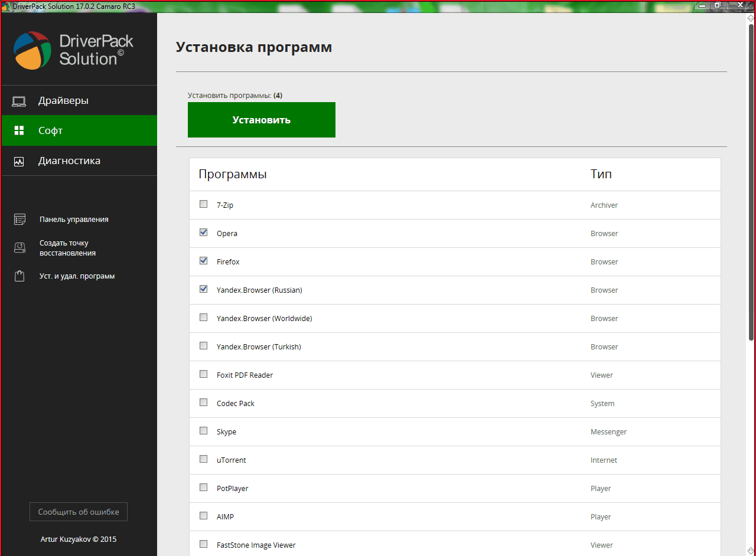Image resolution: width=756 pixels, height=556 pixels.
Task: Click the AIMP program name
Action: pyautogui.click(x=225, y=517)
